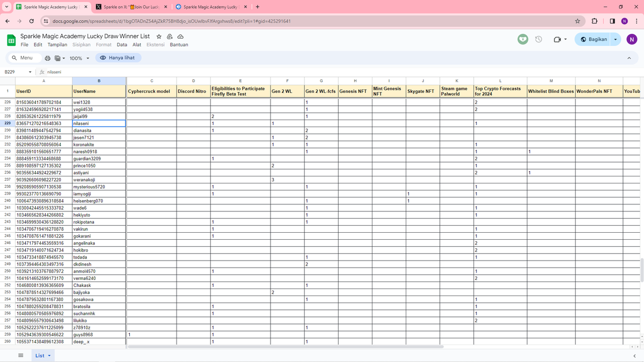Viewport: 644px width, 362px height.
Task: Open a new browser tab
Action: (258, 7)
